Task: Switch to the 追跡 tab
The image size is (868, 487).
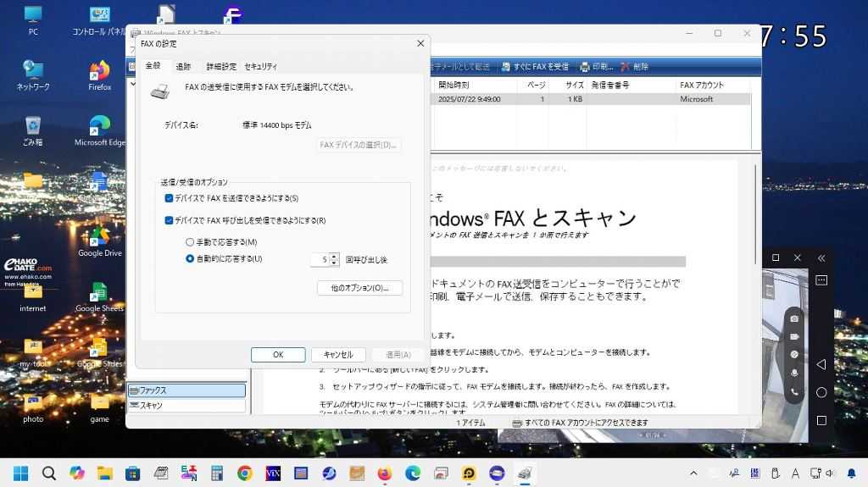Action: (x=183, y=66)
